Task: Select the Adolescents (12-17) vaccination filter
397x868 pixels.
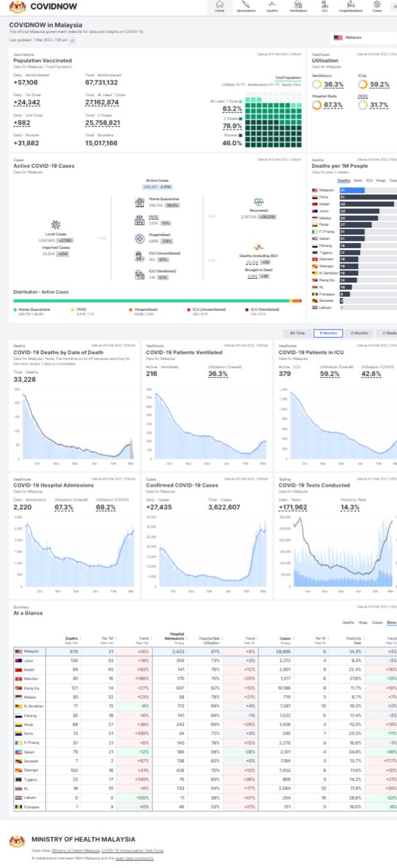Action: (x=264, y=84)
